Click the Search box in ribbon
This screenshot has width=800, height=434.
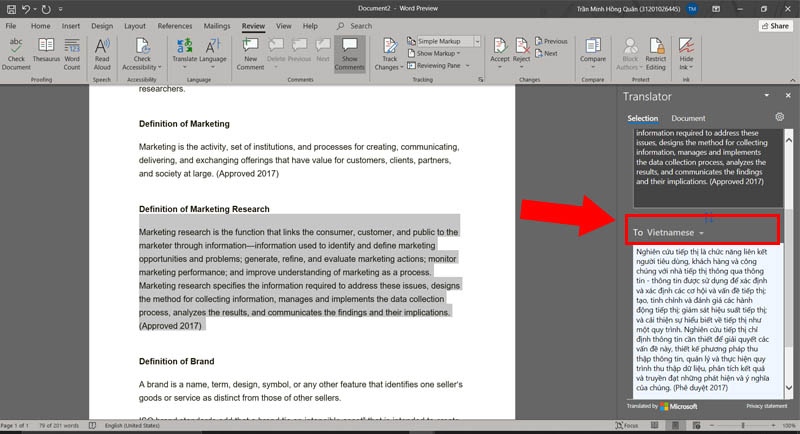[355, 26]
